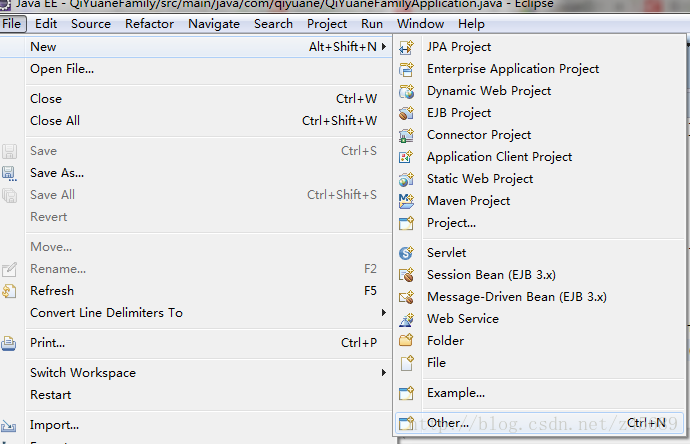Click the Connector Project icon
The image size is (690, 444).
[406, 135]
